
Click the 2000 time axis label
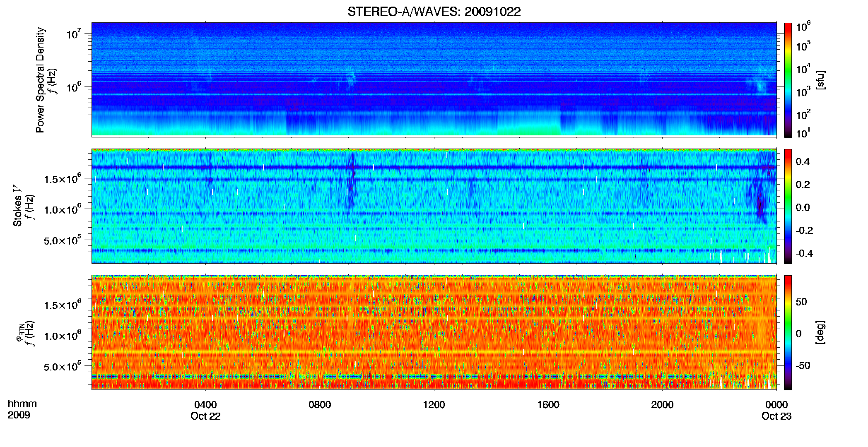662,404
